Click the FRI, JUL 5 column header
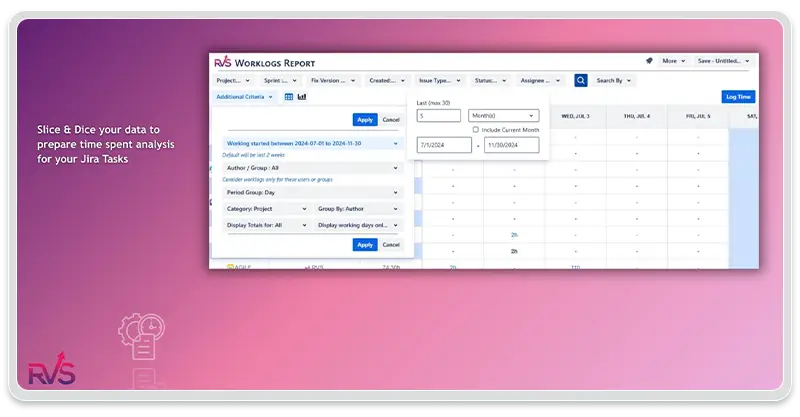Screen dimensions: 800x417 698,116
